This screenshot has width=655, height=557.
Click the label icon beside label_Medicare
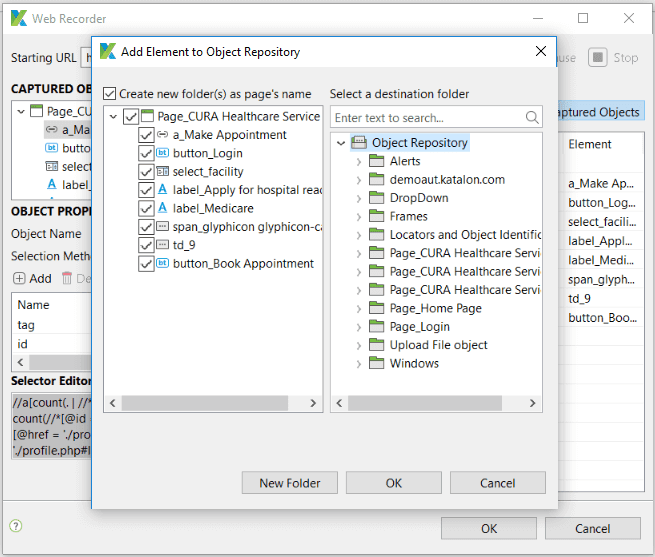[x=162, y=208]
